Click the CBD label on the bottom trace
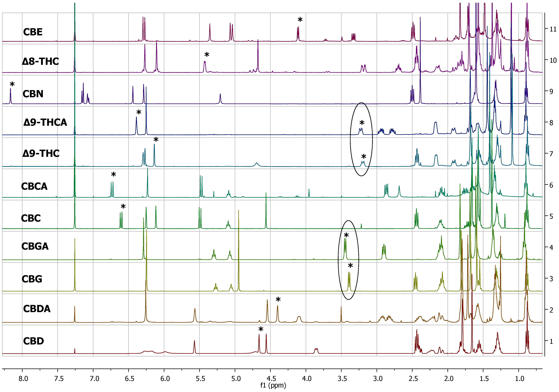 coord(34,341)
